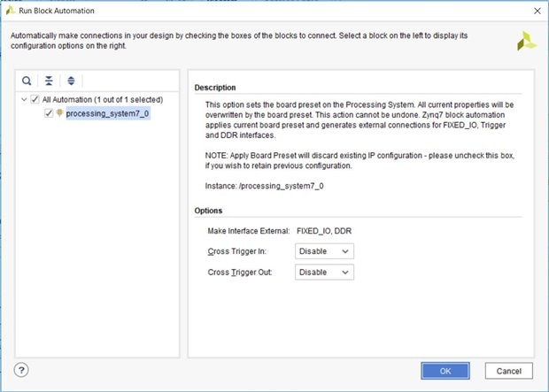The width and height of the screenshot is (549, 392).
Task: Click the search icon in tree toolbar
Action: tap(27, 80)
